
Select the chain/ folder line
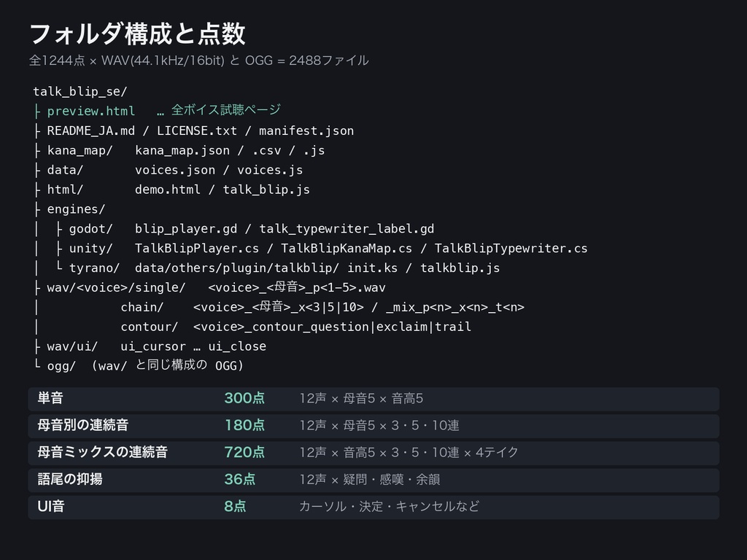[142, 307]
